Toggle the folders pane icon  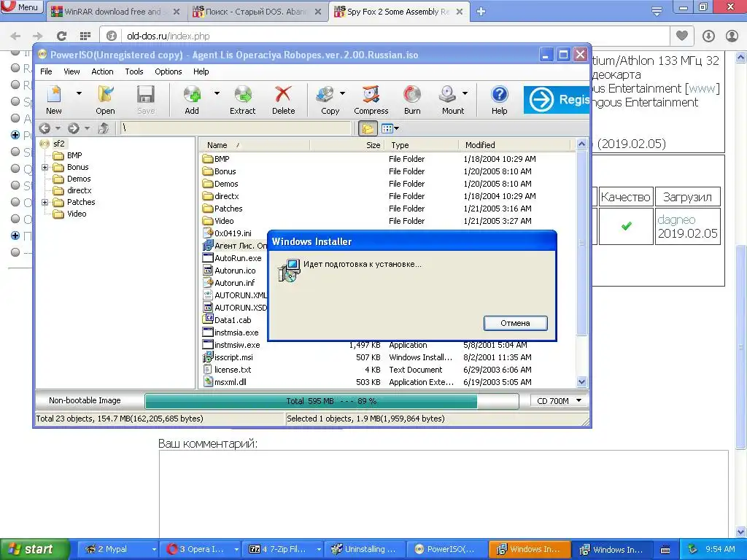(x=368, y=128)
